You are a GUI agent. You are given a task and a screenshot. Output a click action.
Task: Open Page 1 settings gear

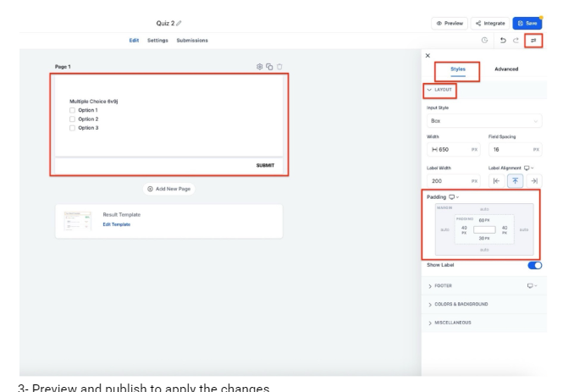click(x=259, y=67)
